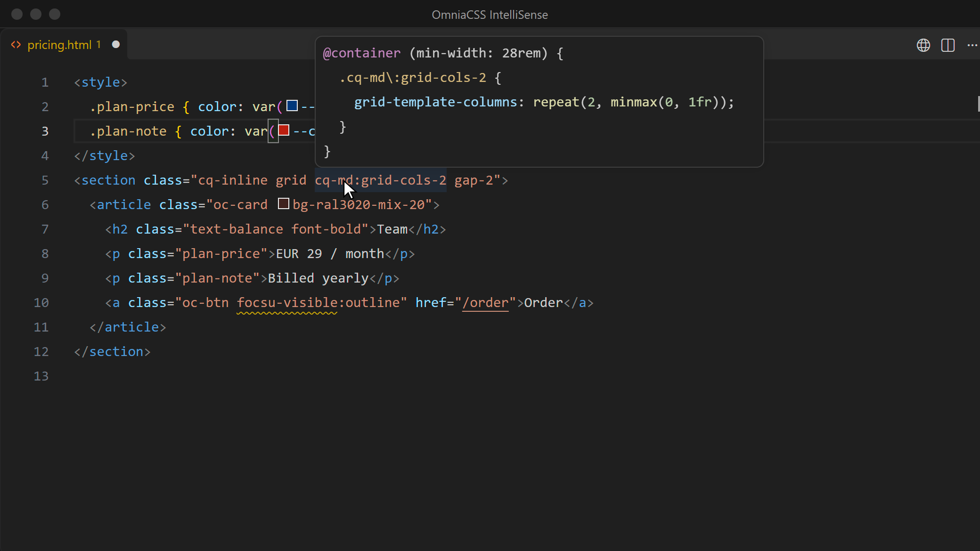The image size is (980, 551).
Task: Click the .cq-md\:grid-cols-2 selector in the popup
Action: tap(412, 78)
